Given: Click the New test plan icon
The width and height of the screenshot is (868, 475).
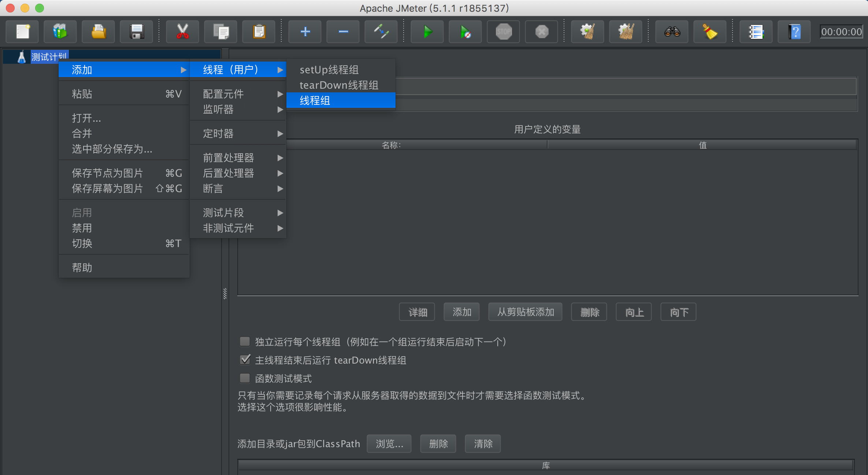Looking at the screenshot, I should [23, 32].
